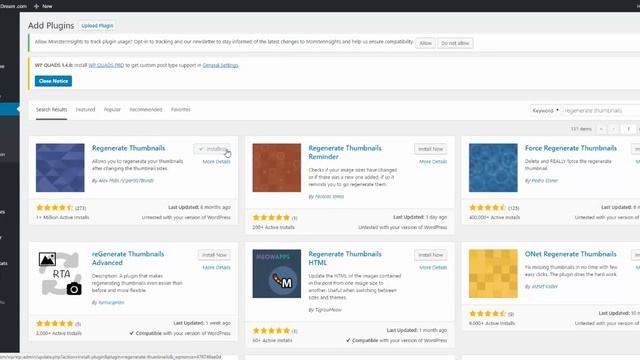
Task: Open the WP QUADS PRO link
Action: [x=106, y=65]
